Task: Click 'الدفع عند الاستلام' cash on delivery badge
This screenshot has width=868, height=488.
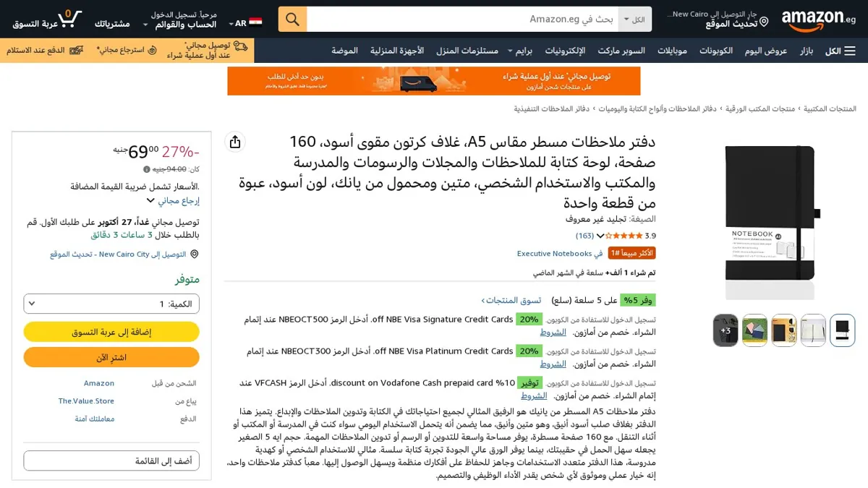Action: [46, 51]
